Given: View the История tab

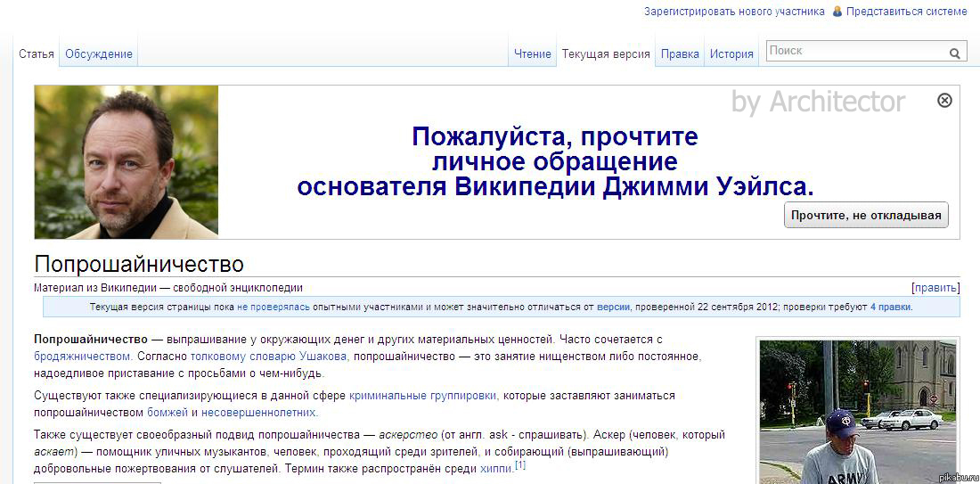Looking at the screenshot, I should 731,53.
